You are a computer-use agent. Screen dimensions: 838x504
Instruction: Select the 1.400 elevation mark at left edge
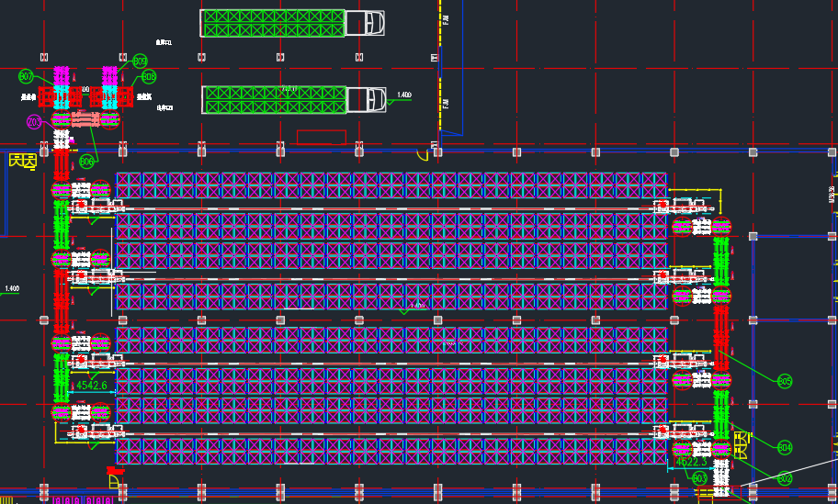coord(12,288)
